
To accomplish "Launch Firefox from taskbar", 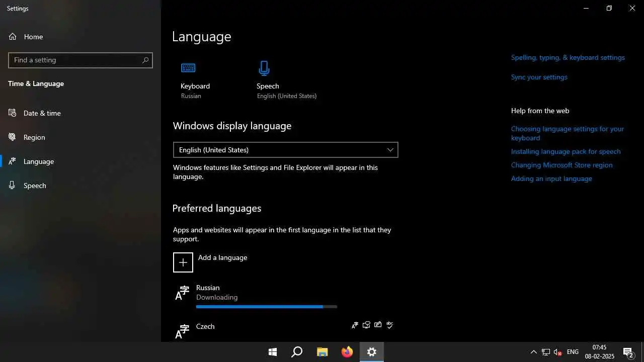I will tap(347, 352).
